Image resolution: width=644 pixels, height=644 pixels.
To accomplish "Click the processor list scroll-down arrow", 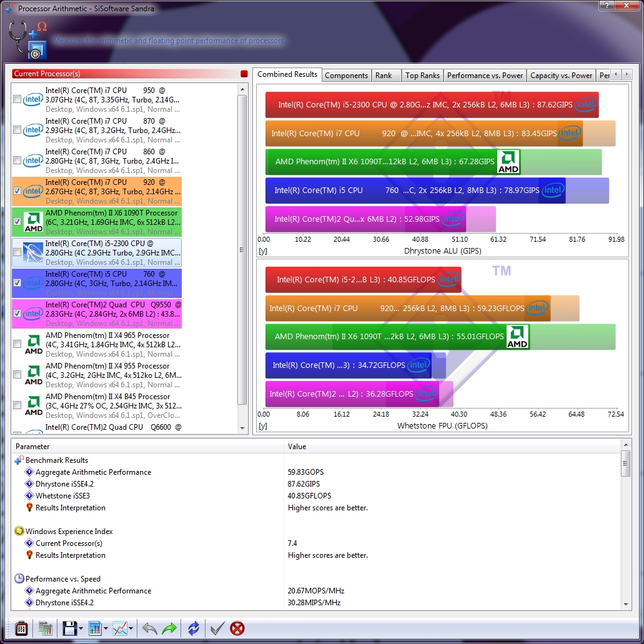I will point(242,429).
